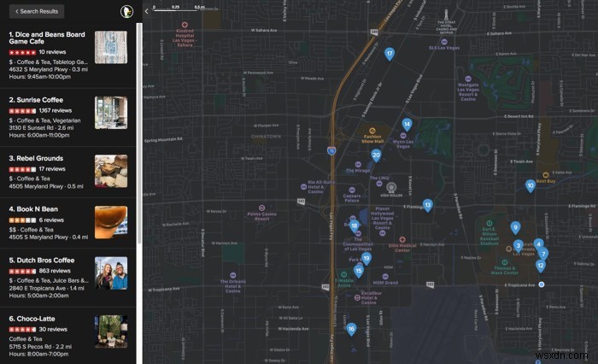View Choco-Latte thumbnail photo
The image size is (598, 364).
tap(111, 332)
